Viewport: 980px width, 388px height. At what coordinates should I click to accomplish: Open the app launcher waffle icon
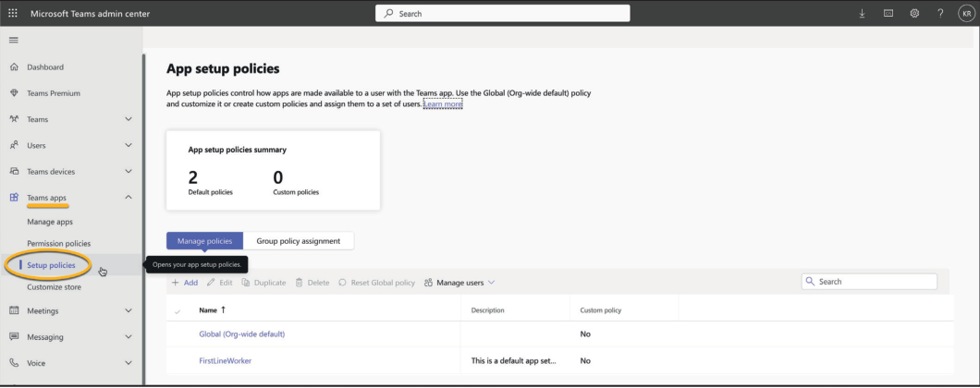[13, 13]
